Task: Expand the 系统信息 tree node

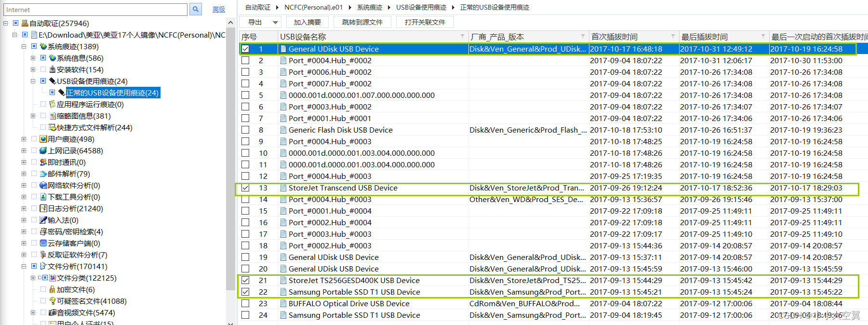Action: click(33, 58)
